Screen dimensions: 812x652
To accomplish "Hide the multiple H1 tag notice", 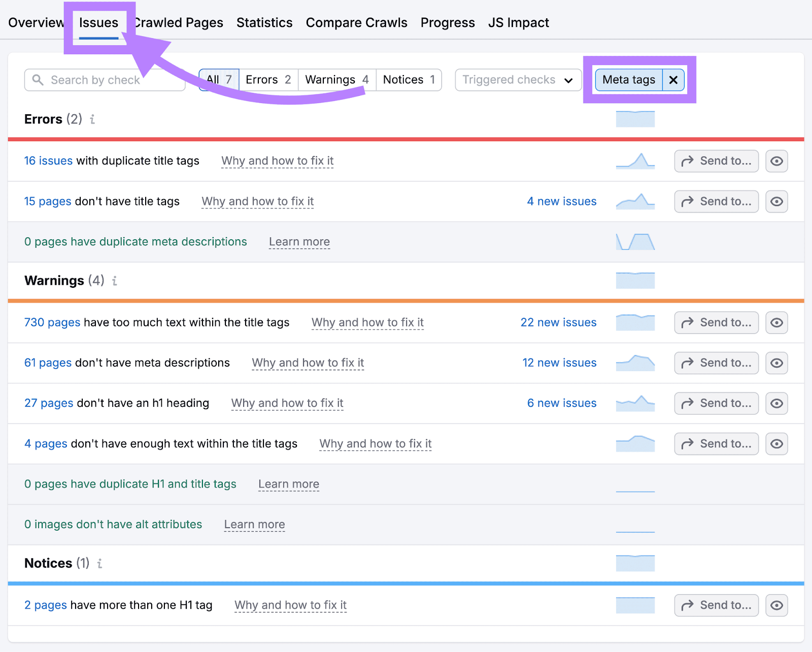I will point(776,605).
